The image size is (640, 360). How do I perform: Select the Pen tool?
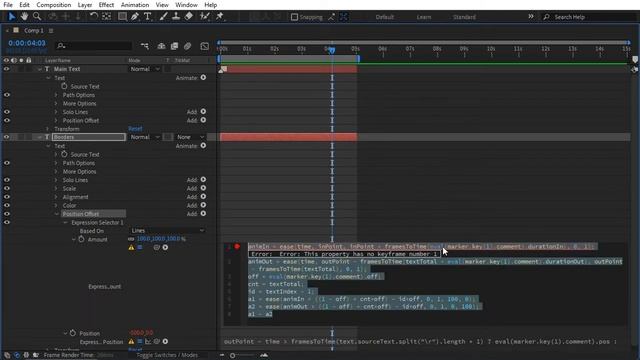(135, 16)
